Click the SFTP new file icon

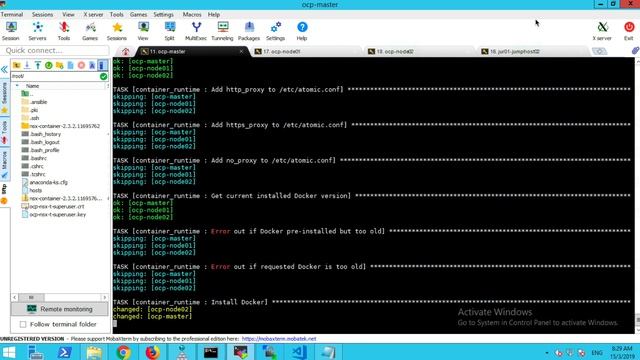(x=70, y=65)
